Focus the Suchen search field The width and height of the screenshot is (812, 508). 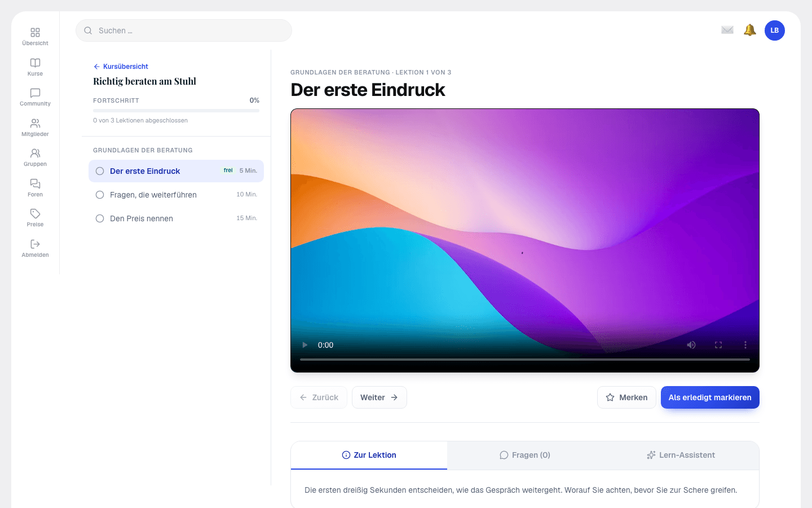click(x=184, y=30)
